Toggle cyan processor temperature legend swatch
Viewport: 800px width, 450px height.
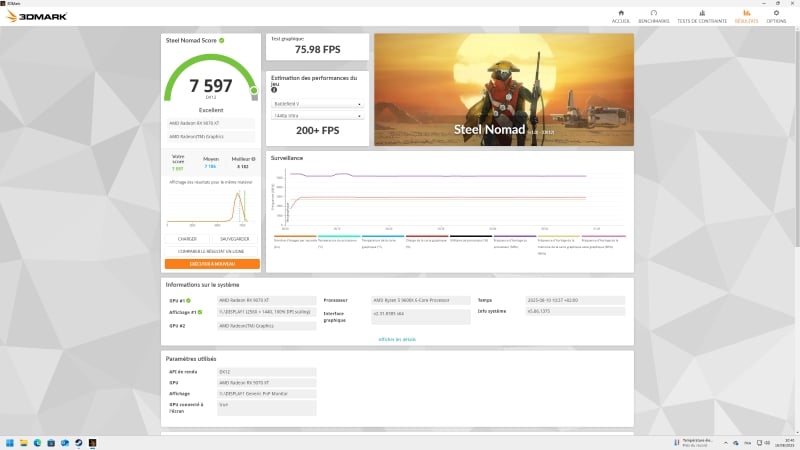pyautogui.click(x=339, y=236)
